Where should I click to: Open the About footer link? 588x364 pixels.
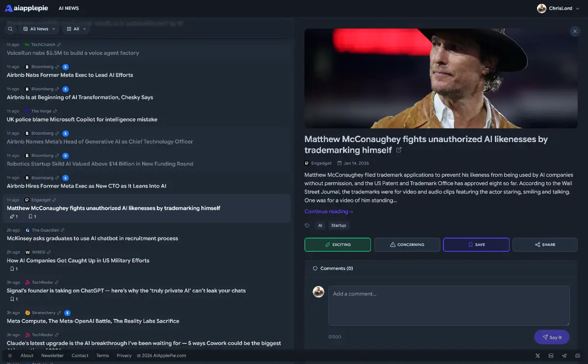27,356
